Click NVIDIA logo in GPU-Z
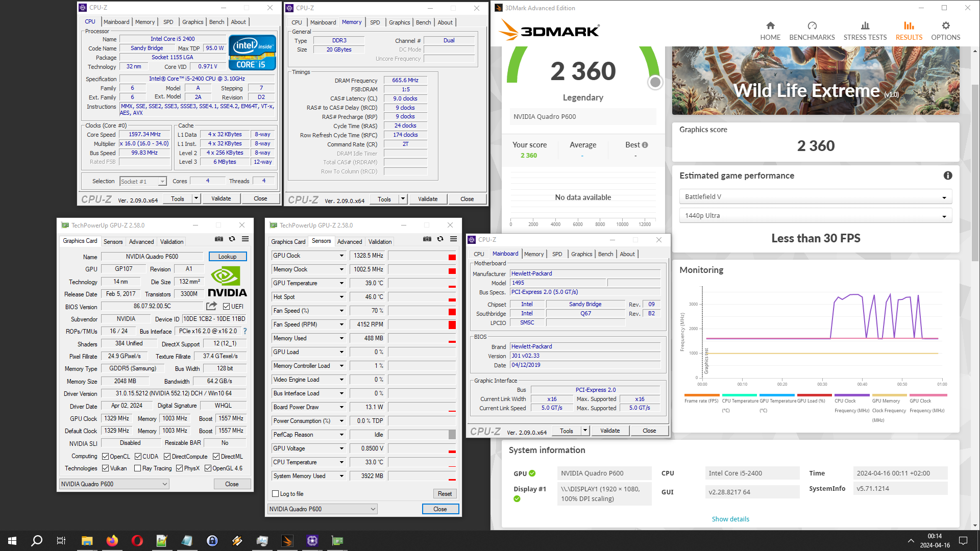The width and height of the screenshot is (980, 551). (227, 282)
